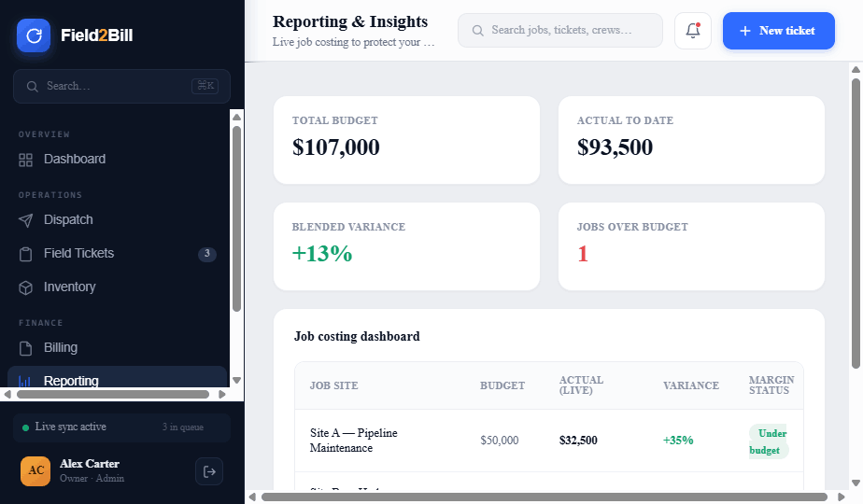Click the MARGIN STATUS column header

771,385
